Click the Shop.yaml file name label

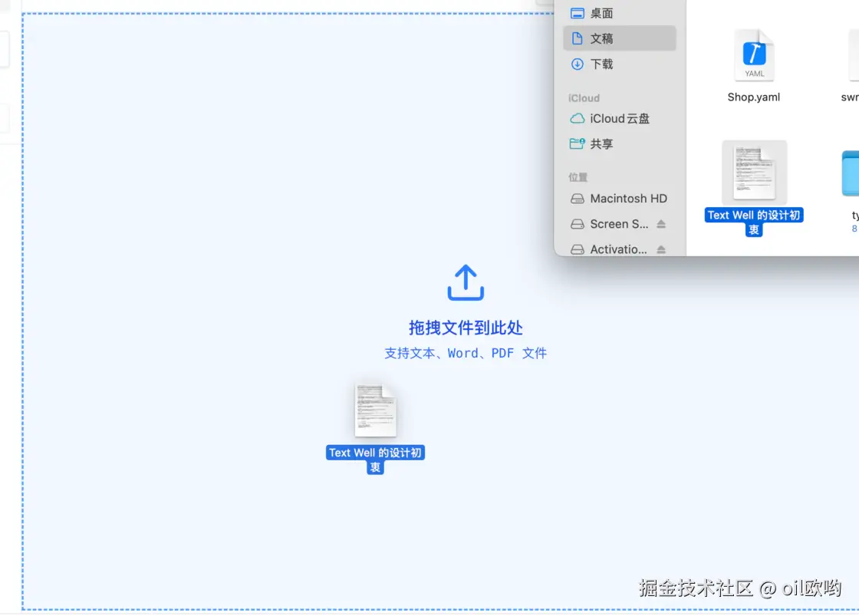(x=754, y=97)
